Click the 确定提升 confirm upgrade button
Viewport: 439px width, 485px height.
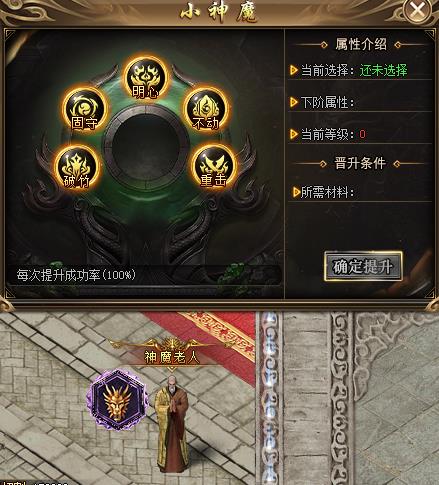click(x=363, y=266)
